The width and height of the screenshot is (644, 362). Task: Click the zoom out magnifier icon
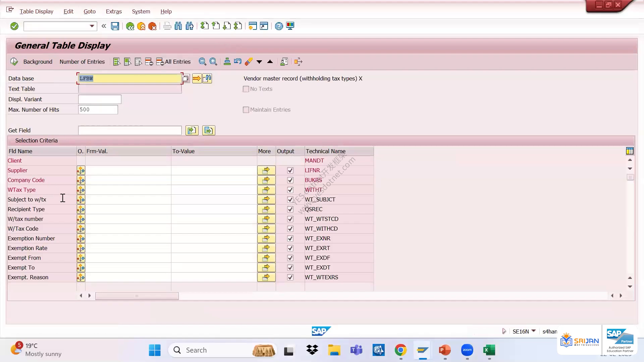click(202, 62)
